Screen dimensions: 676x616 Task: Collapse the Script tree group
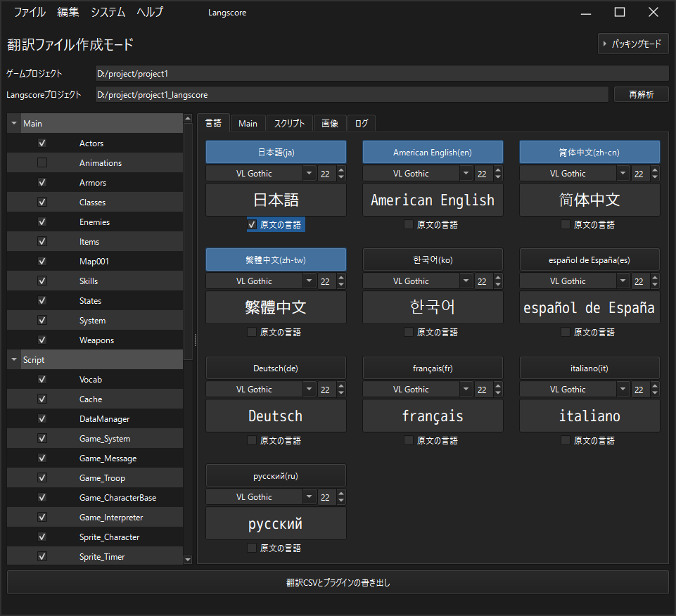coord(14,359)
